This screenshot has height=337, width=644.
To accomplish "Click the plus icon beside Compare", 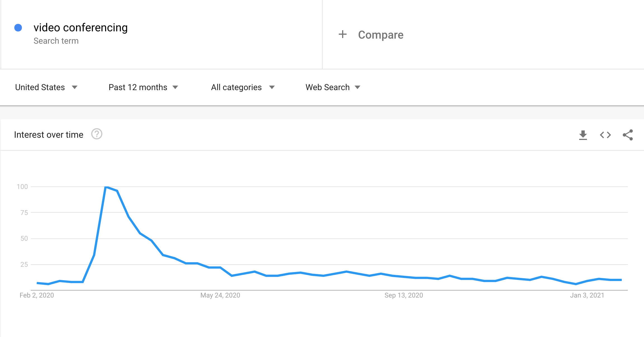I will pos(343,34).
